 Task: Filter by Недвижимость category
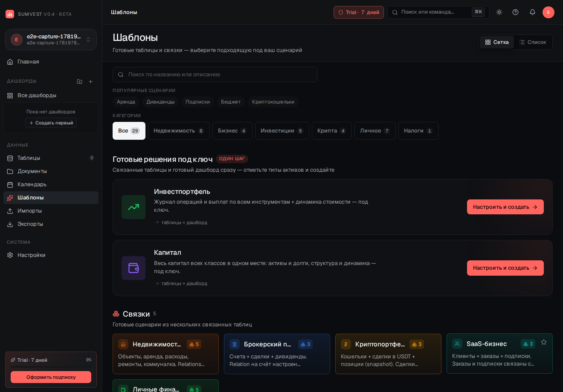click(x=179, y=131)
